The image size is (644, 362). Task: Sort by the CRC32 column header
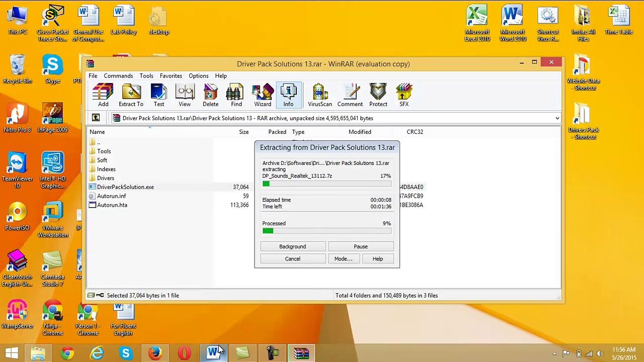click(415, 132)
